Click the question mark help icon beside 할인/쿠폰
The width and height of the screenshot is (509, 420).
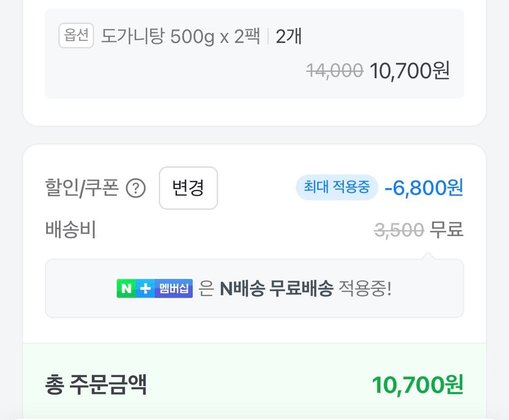tap(136, 189)
